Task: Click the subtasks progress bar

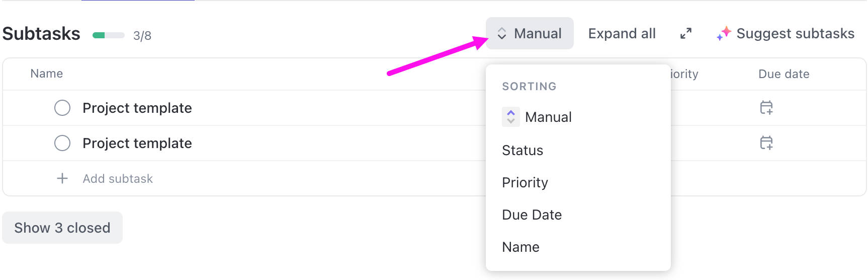Action: (109, 35)
